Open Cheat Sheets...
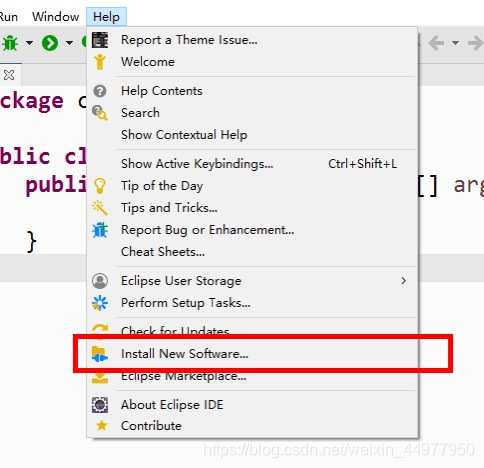Image resolution: width=484 pixels, height=468 pixels. pos(163,252)
